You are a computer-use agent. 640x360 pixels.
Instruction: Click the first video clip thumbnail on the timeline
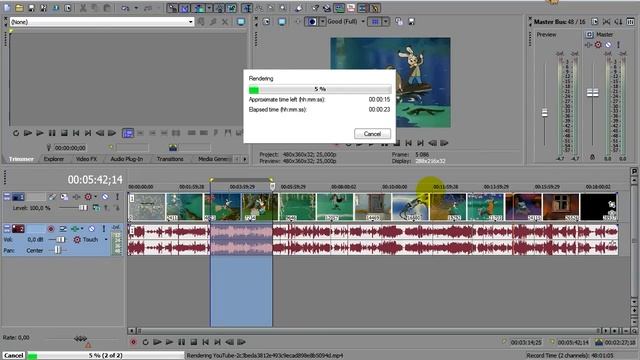[147, 207]
